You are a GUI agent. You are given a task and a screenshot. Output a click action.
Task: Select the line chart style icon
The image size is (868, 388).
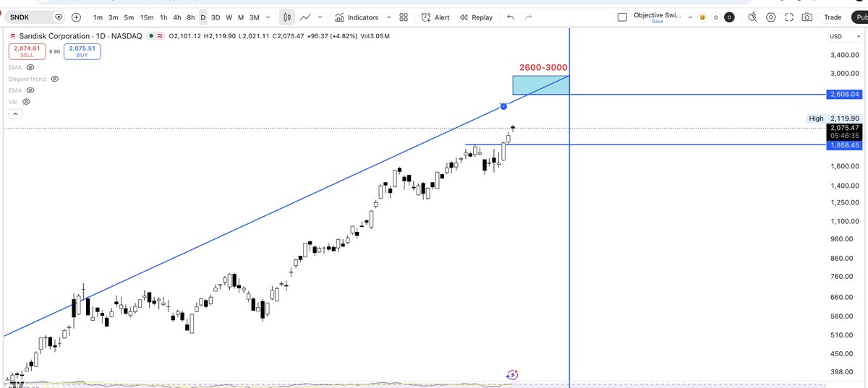[306, 17]
